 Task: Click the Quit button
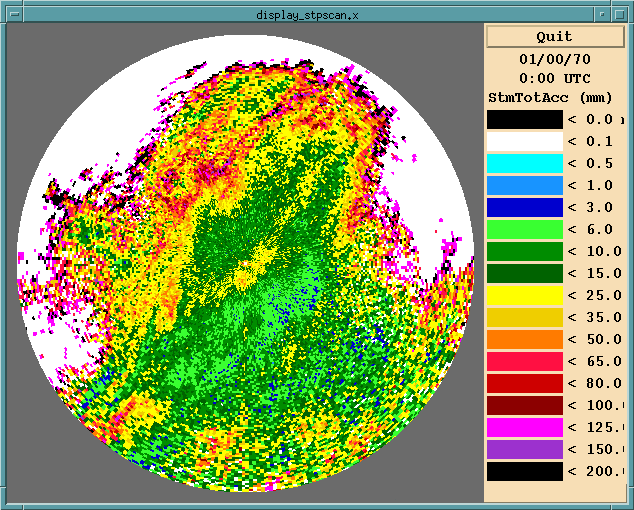(x=555, y=36)
